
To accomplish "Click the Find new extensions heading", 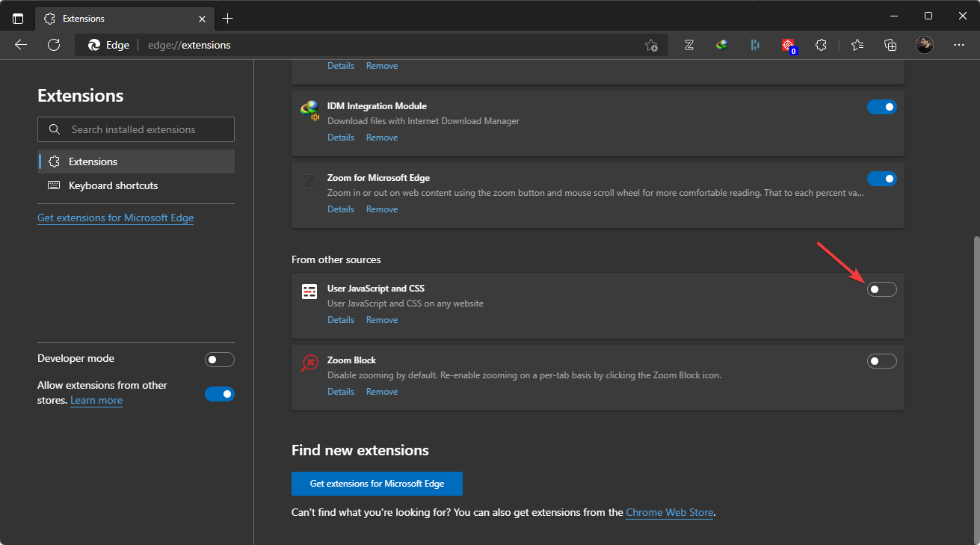I will 360,450.
